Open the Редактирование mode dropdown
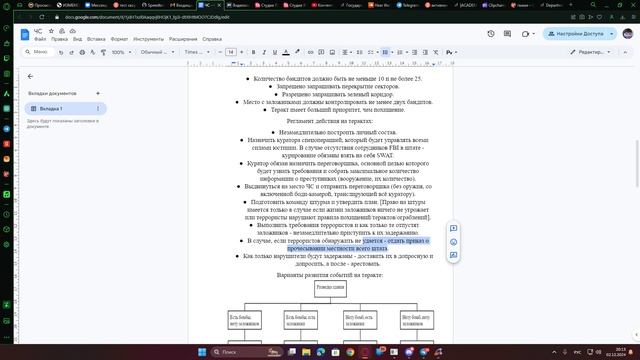The image size is (640, 360). pyautogui.click(x=590, y=52)
